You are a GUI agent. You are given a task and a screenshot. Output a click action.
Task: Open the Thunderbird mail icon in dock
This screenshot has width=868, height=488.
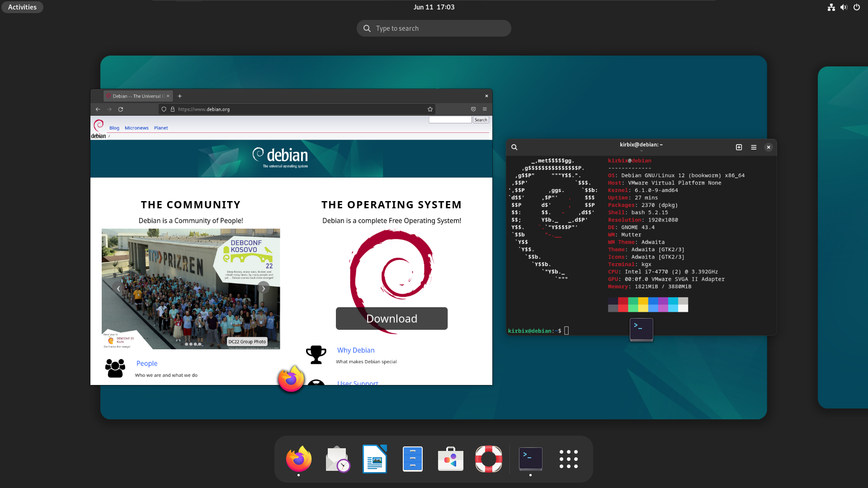(337, 459)
